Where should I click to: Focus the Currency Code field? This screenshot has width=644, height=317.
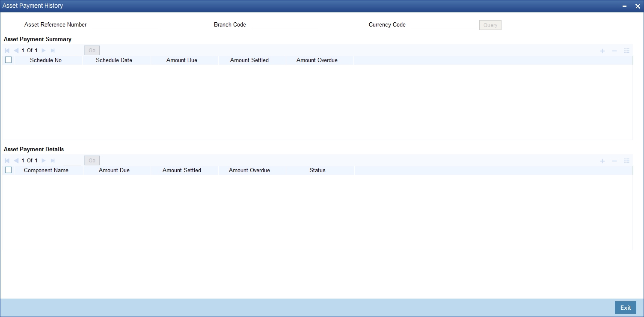[444, 25]
